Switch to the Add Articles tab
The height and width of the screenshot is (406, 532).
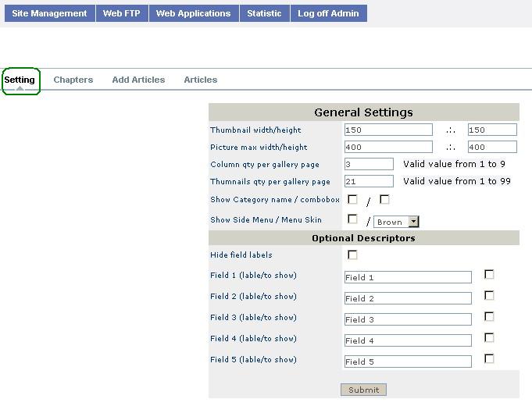point(138,80)
